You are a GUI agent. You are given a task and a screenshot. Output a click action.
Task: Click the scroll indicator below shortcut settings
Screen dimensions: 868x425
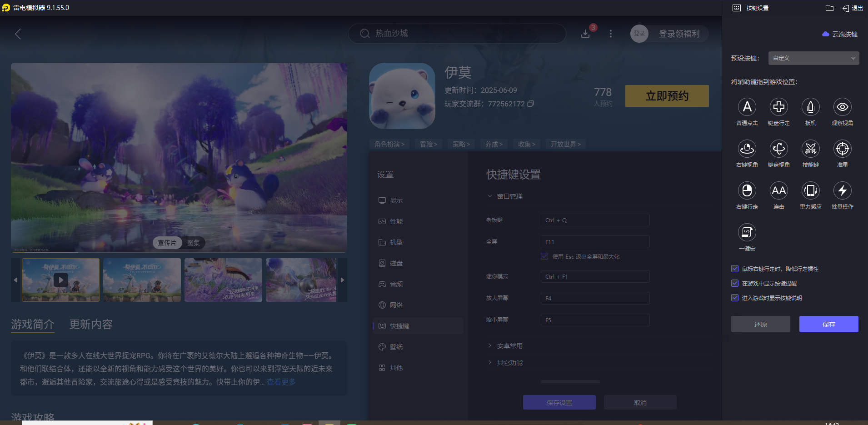[570, 381]
